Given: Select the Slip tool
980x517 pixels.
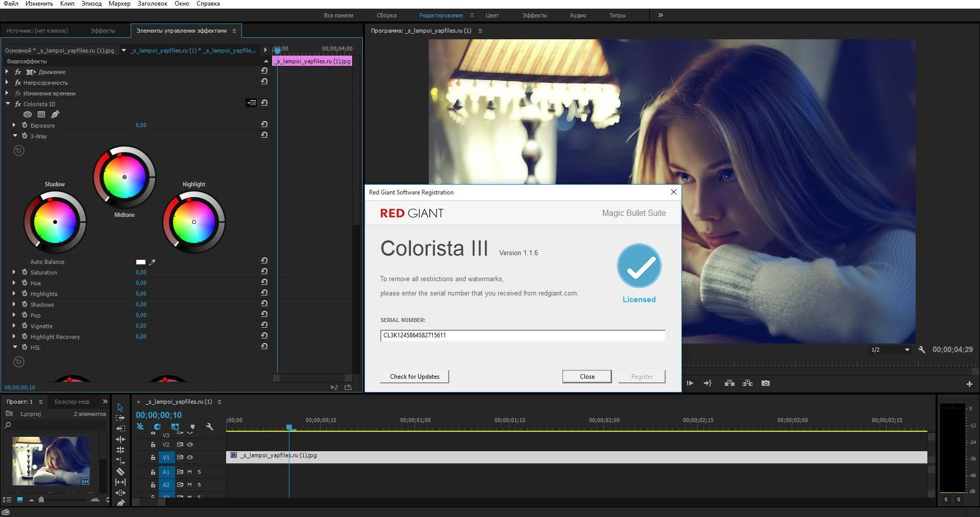Looking at the screenshot, I should tap(120, 482).
